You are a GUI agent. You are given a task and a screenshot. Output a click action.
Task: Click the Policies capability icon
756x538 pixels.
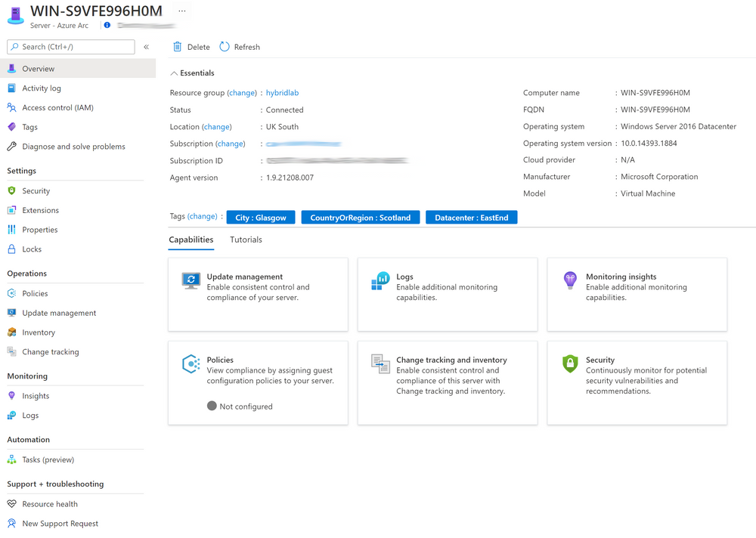(190, 364)
